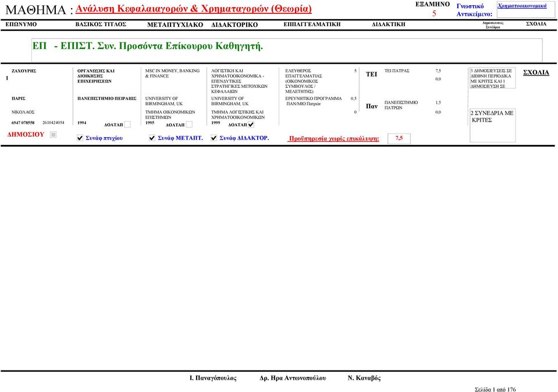The height and width of the screenshot is (392, 558).
Task: Click the mobile number 6947 078558
Action: (x=23, y=123)
